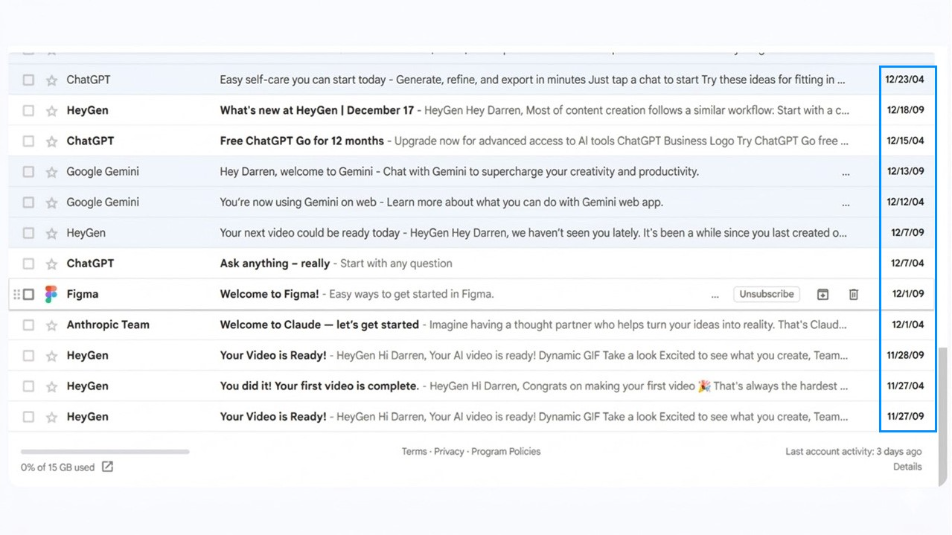
Task: Open Program Policies footer link
Action: point(505,452)
